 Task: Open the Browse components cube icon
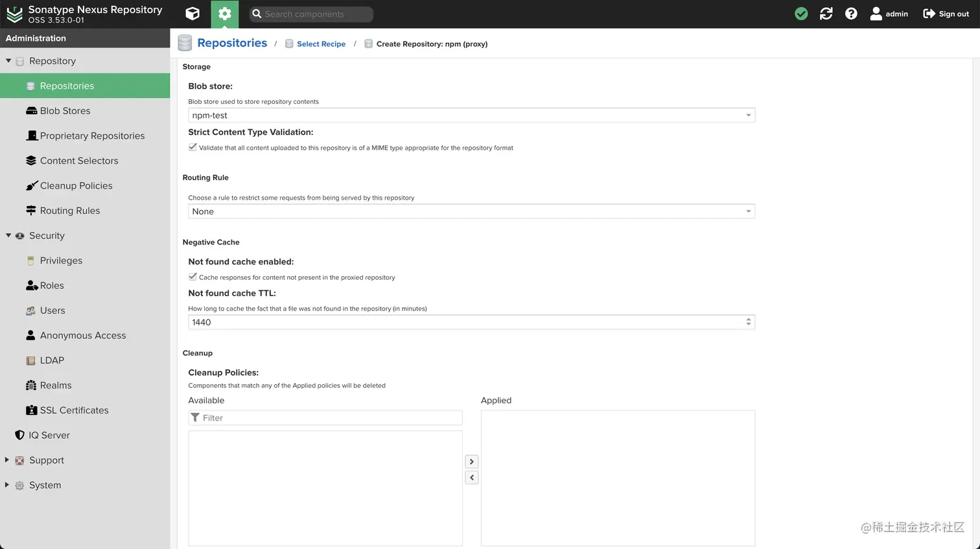pyautogui.click(x=192, y=14)
